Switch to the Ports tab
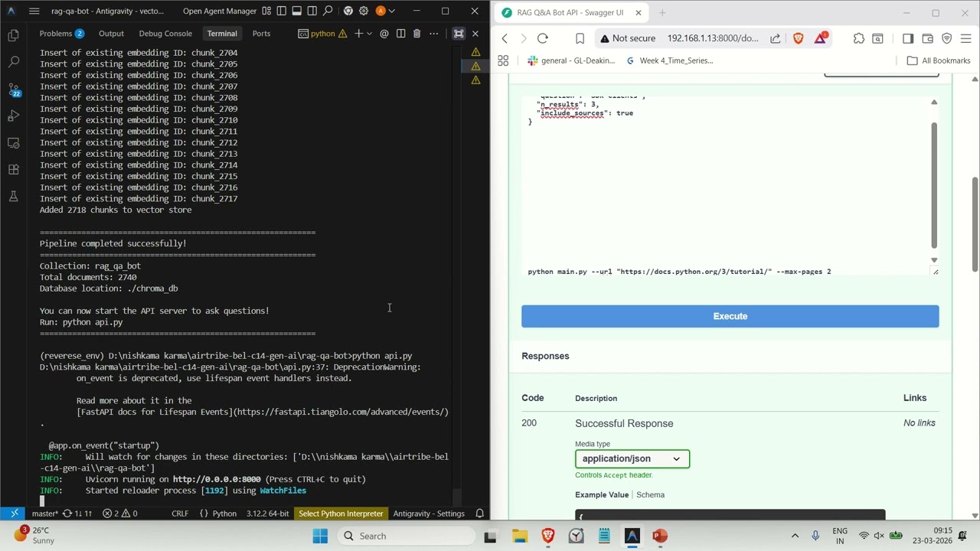 pos(261,34)
